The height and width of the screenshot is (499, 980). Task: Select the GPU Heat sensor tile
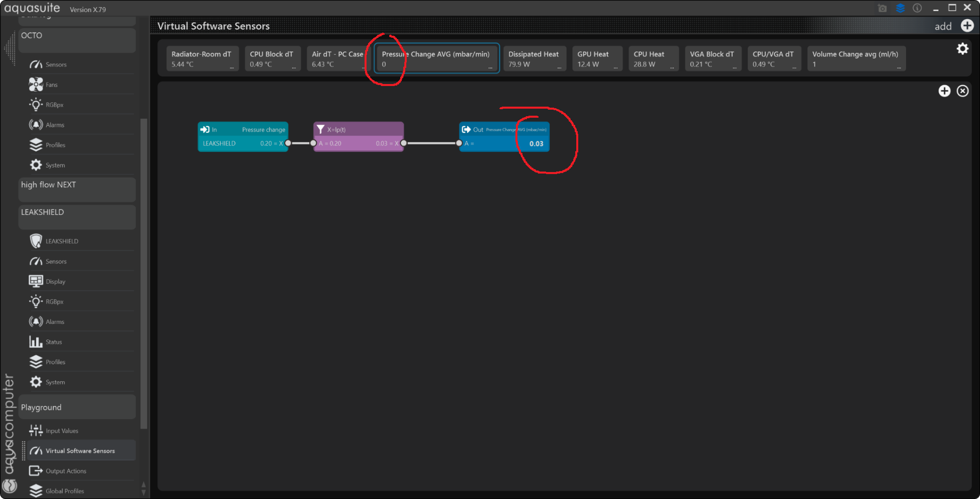pyautogui.click(x=597, y=59)
